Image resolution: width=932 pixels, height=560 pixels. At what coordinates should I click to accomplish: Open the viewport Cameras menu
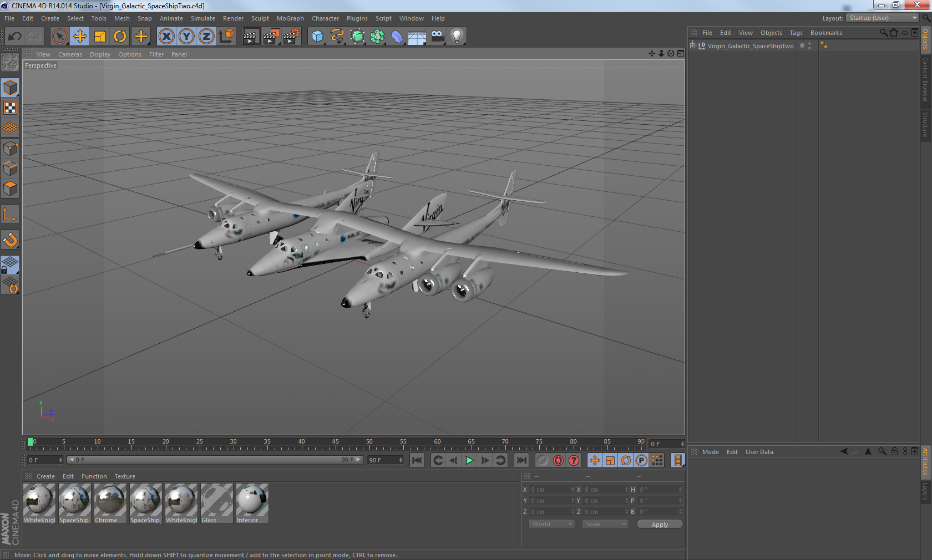coord(70,54)
